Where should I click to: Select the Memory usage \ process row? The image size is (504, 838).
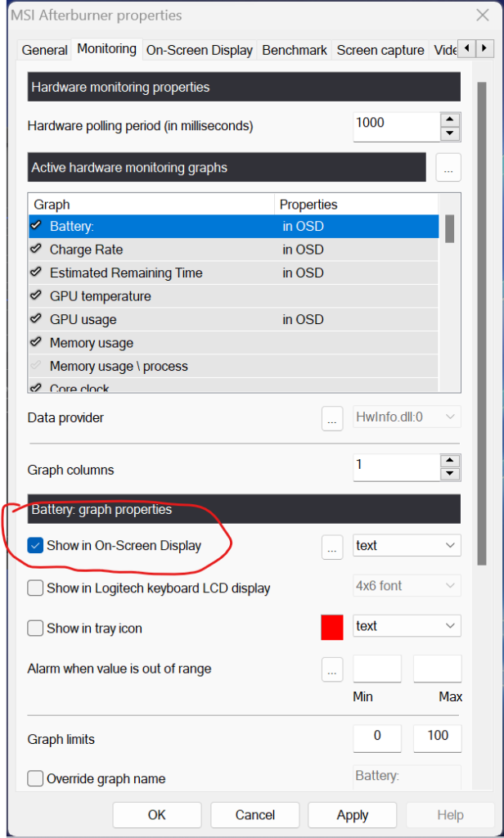233,366
